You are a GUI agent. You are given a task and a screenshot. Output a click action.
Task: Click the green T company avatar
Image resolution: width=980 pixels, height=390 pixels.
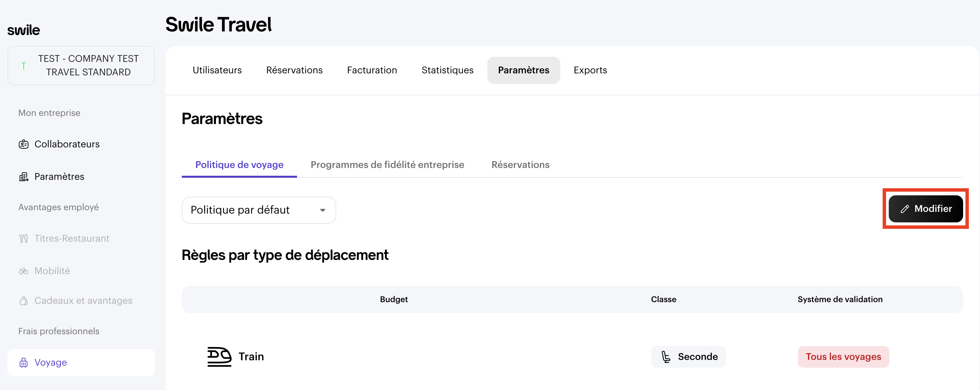(24, 66)
